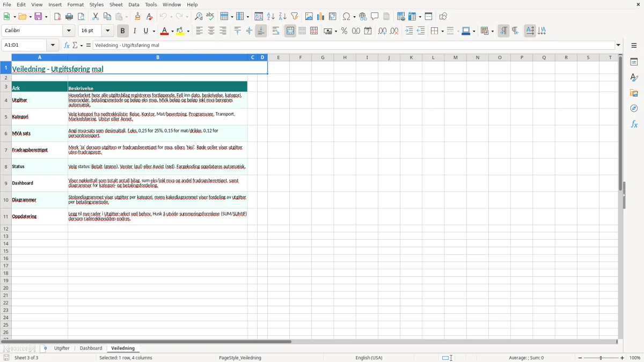Open Print Preview
This screenshot has width=644, height=362.
coord(81,17)
